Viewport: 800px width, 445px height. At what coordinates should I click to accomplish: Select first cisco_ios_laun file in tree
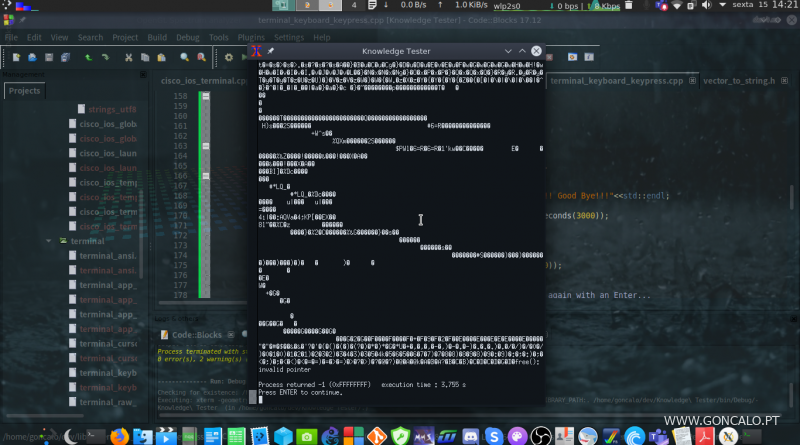pyautogui.click(x=103, y=153)
